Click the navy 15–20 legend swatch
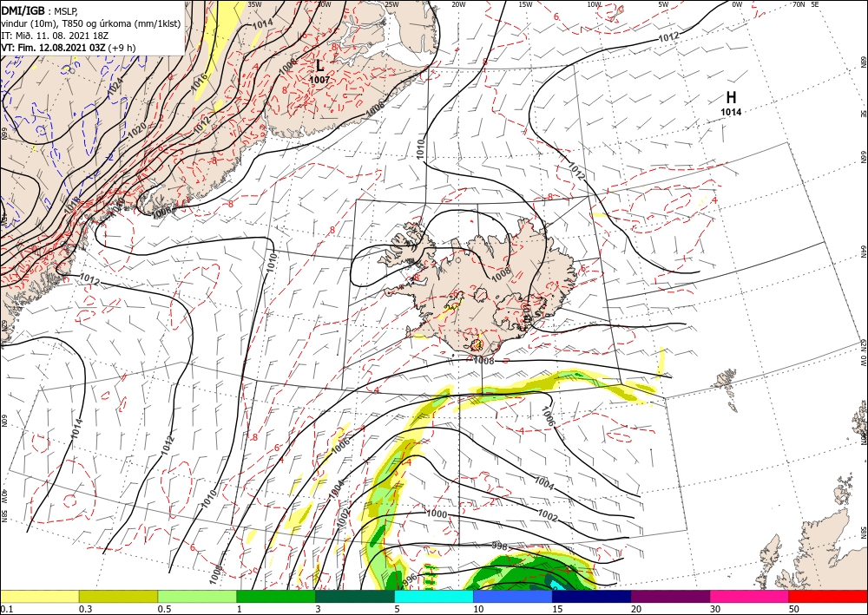868x615 pixels. click(592, 596)
